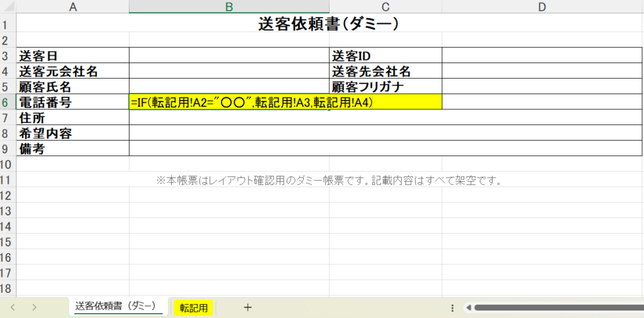This screenshot has height=318, width=644.
Task: Select the 送客依頼書（ダミー） sheet tab
Action: (x=115, y=307)
